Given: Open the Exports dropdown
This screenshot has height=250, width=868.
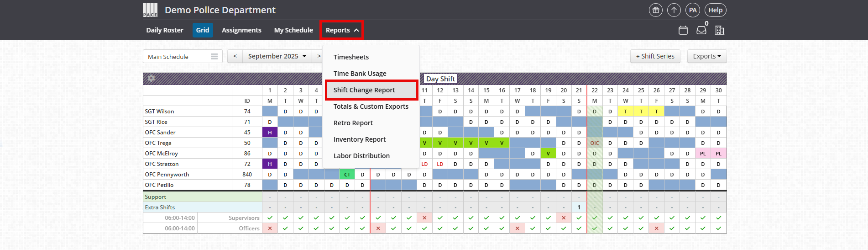Looking at the screenshot, I should click(707, 56).
